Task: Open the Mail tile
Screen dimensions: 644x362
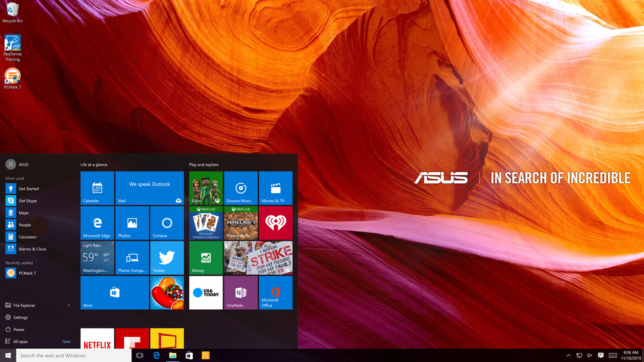Action: coord(150,188)
